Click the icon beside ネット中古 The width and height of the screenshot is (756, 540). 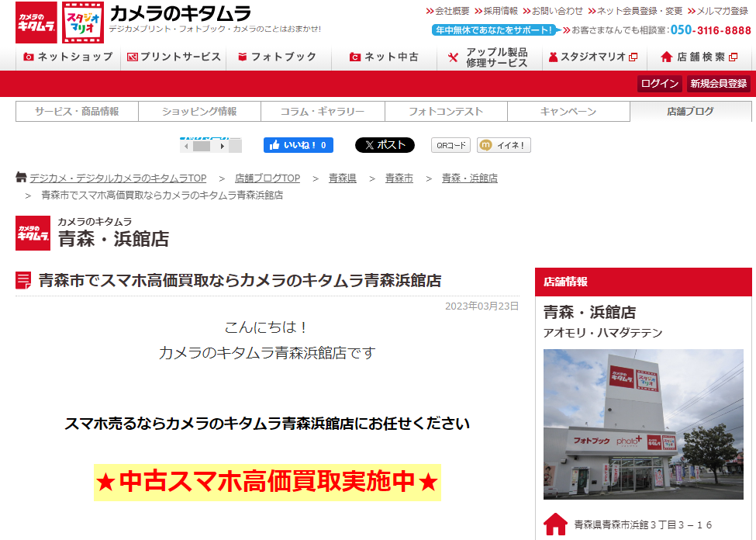point(355,57)
